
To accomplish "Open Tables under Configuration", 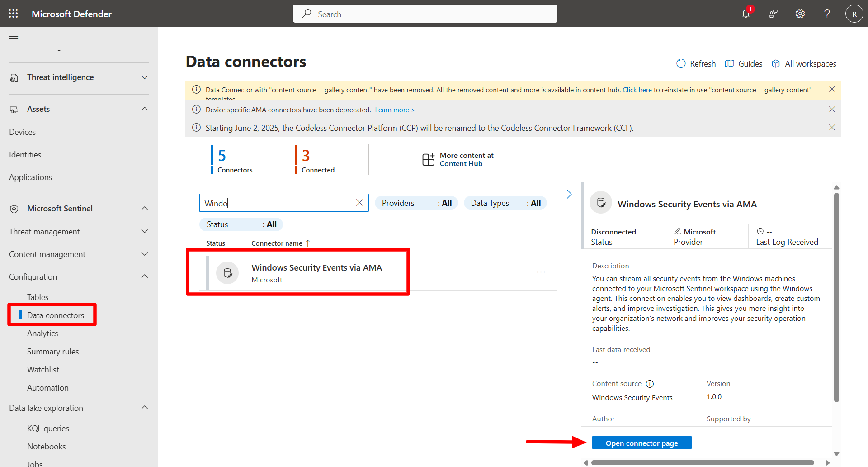I will (x=38, y=297).
